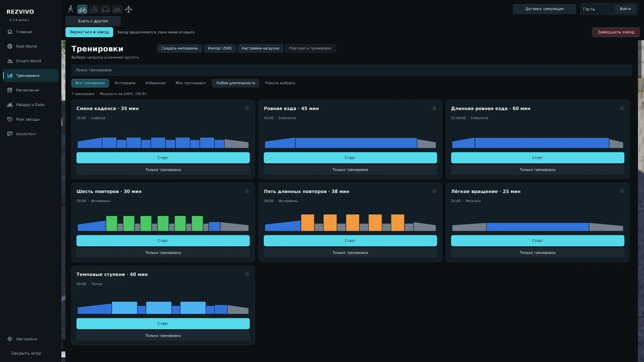Click Вернуться в заезд
Screen dimensions: 644x362
(x=89, y=32)
